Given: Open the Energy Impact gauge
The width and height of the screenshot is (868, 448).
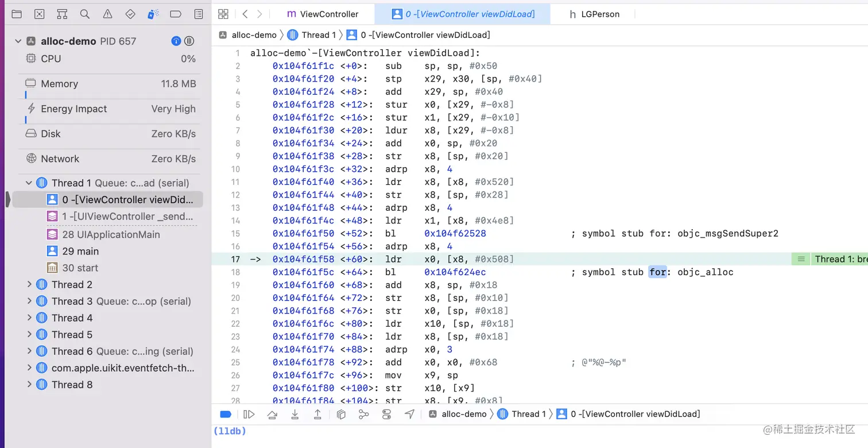Looking at the screenshot, I should (x=110, y=109).
